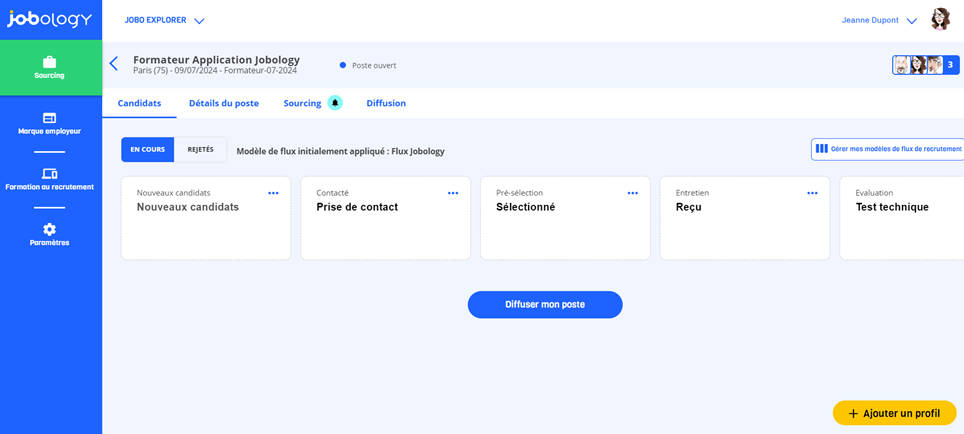Image resolution: width=964 pixels, height=434 pixels.
Task: Click the Test technique column title
Action: point(892,207)
